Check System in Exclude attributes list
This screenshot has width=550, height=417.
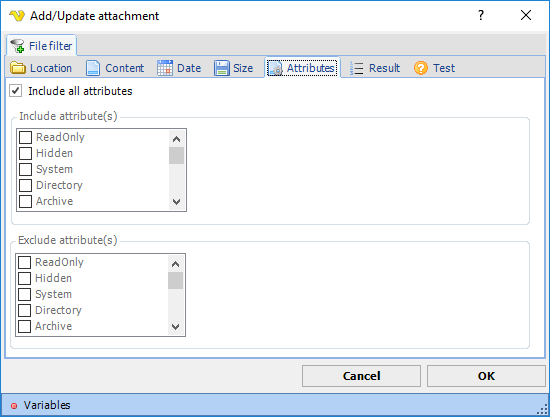click(24, 294)
